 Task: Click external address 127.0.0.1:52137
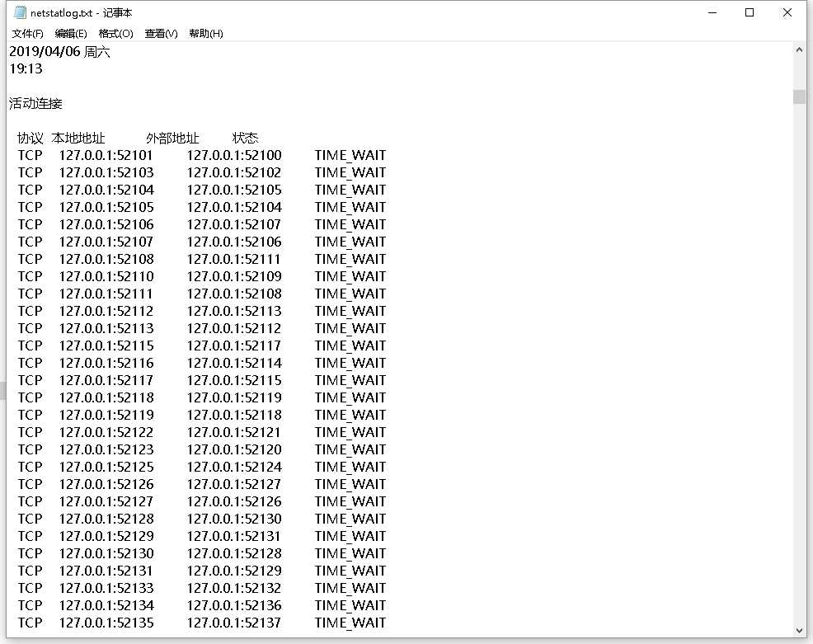coord(234,623)
